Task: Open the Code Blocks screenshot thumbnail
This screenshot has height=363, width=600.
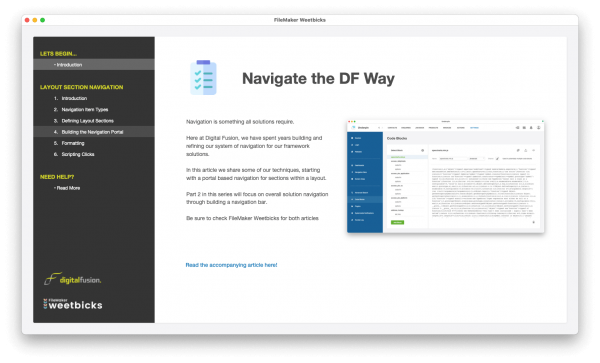Action: coord(445,176)
